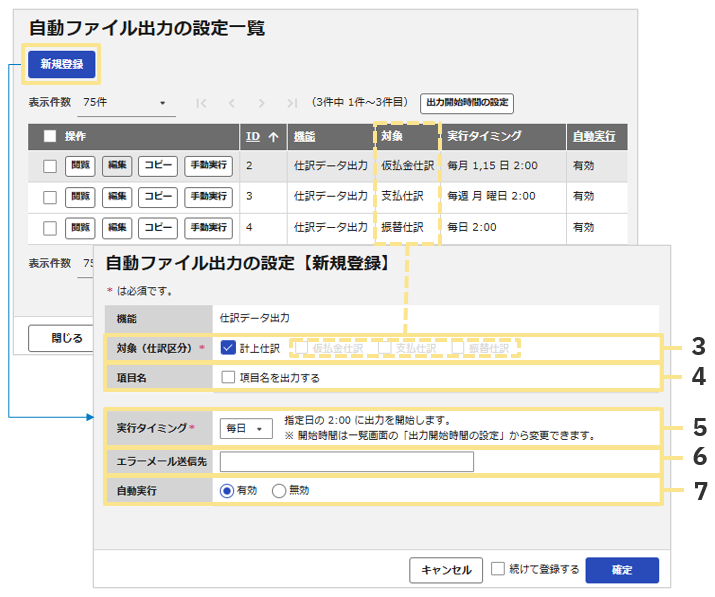Open the 表示件数 75件 dropdown
Viewport: 715px width, 597px height.
coord(125,103)
